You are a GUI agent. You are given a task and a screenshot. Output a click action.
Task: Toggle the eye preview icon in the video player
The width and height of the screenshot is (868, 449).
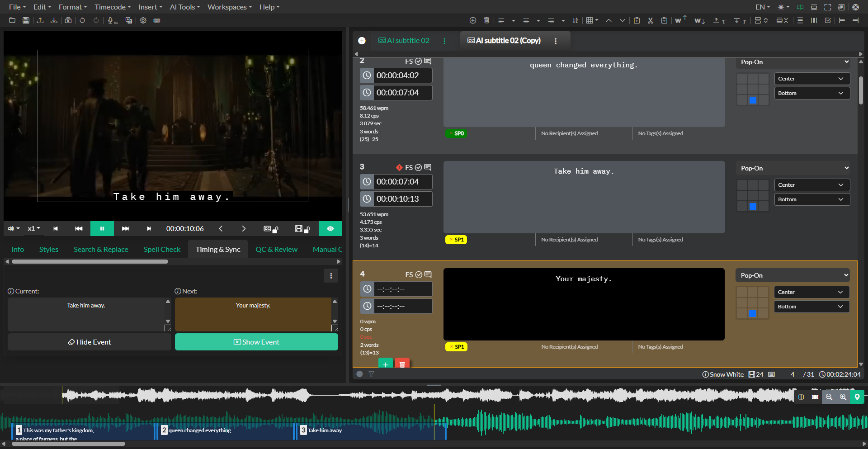tap(330, 228)
